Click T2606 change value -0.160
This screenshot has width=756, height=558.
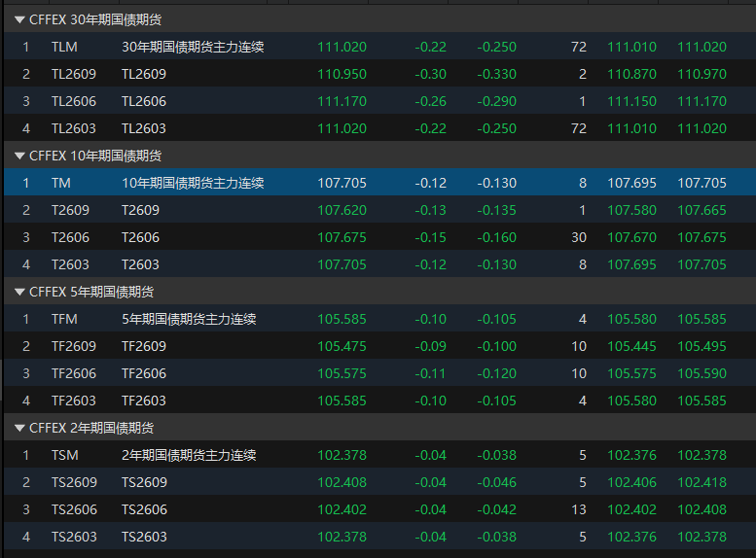click(x=496, y=237)
